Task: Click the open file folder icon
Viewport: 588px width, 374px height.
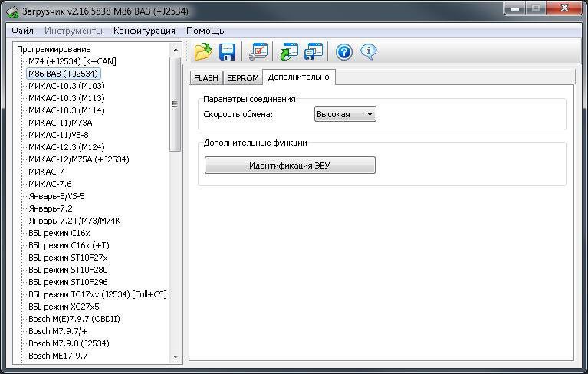Action: 202,52
